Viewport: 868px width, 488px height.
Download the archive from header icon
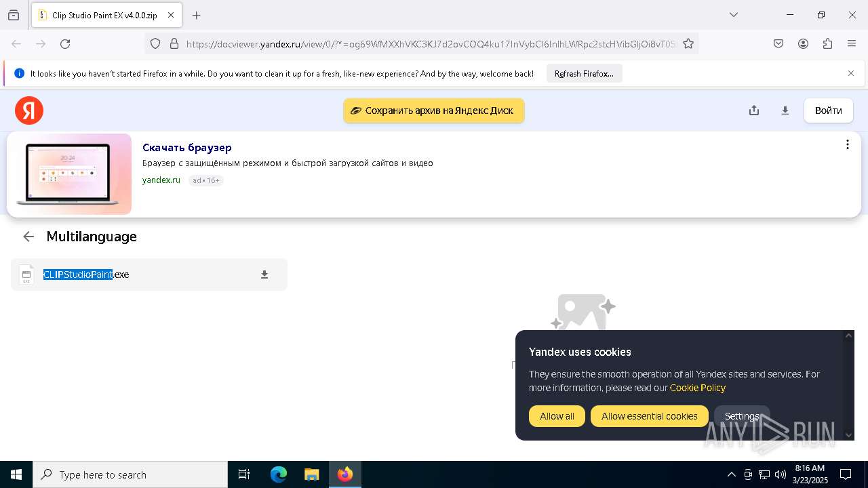[x=785, y=110]
